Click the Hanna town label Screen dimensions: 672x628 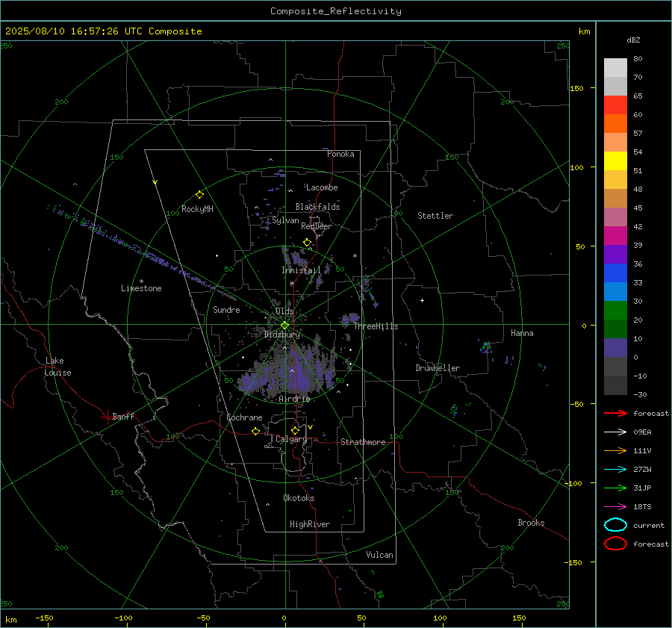[522, 333]
